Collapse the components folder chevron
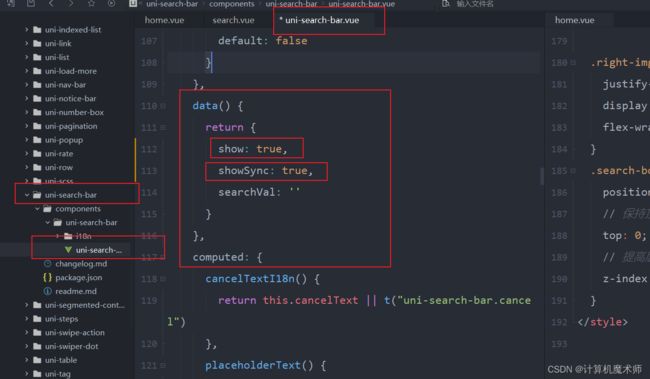Screen dimensions: 650x379 point(37,209)
